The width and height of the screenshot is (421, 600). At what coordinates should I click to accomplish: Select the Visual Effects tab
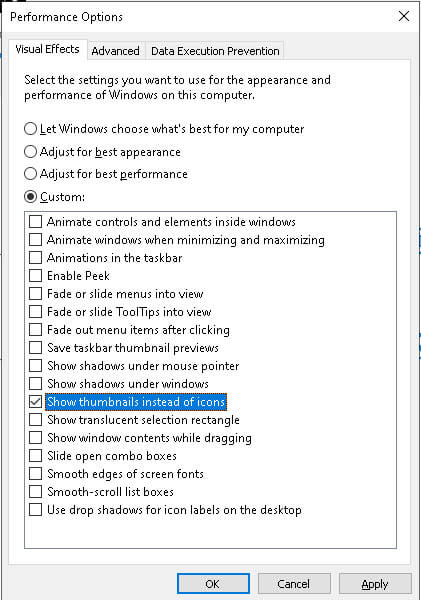47,49
